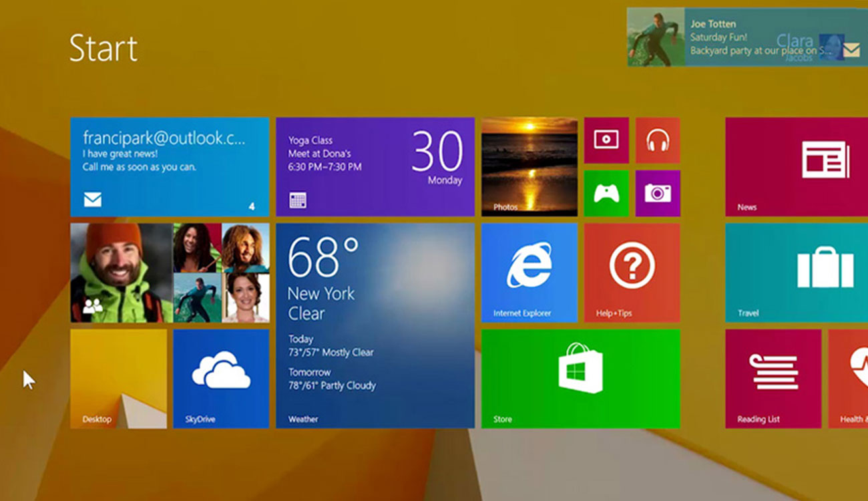
Task: Open the News tile
Action: (x=797, y=167)
